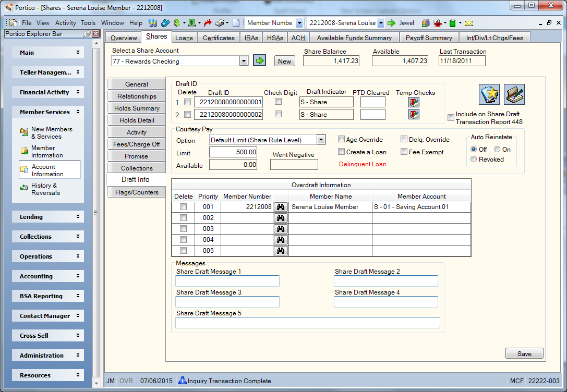Close the Portico Explorer Bar
Image resolution: width=567 pixels, height=392 pixels.
tap(95, 33)
